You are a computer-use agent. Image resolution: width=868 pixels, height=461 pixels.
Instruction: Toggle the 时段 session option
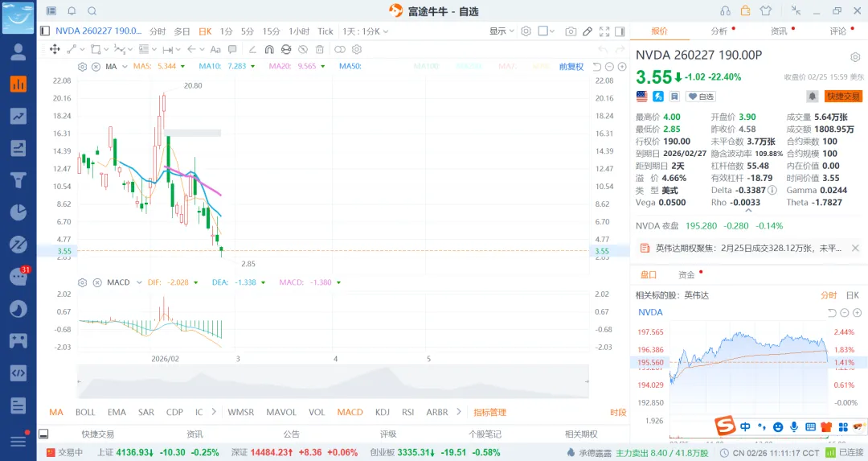pos(618,412)
